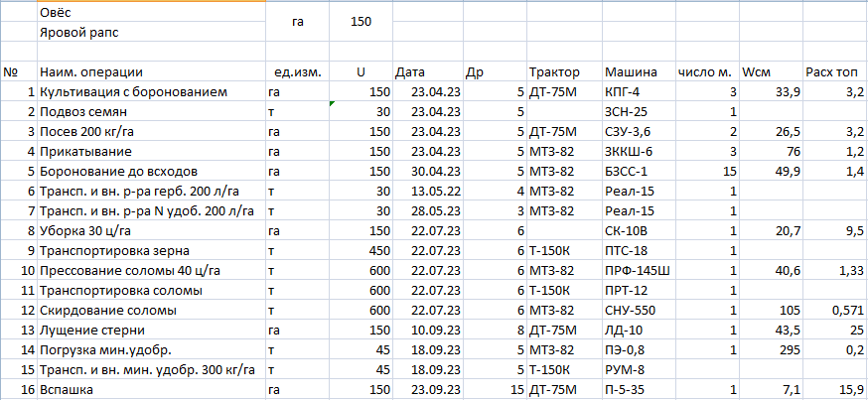The height and width of the screenshot is (400, 868).
Task: Click date cell '30.04.23'
Action: click(x=427, y=171)
